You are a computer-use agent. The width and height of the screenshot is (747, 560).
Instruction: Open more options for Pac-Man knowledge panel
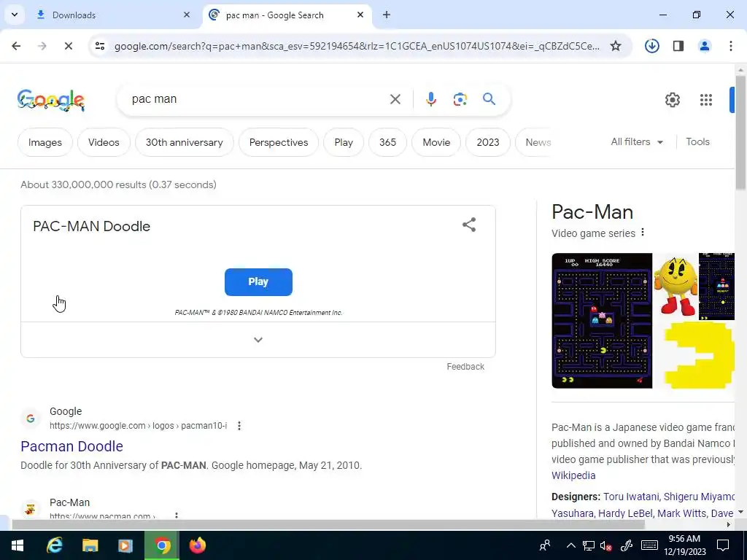click(x=643, y=233)
